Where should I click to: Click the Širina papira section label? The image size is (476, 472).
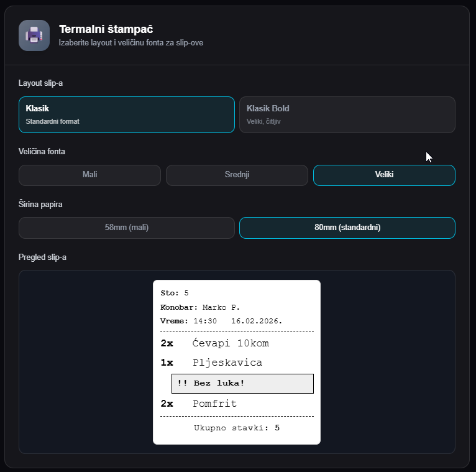click(40, 204)
